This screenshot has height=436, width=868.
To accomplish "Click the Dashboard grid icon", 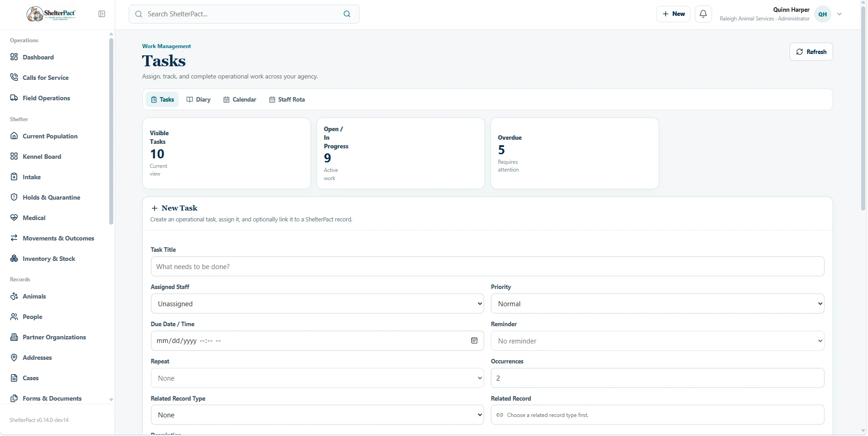I will [x=14, y=57].
